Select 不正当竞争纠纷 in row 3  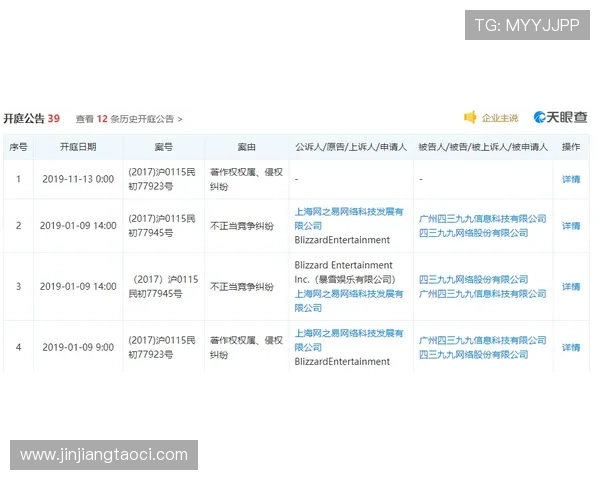[242, 287]
